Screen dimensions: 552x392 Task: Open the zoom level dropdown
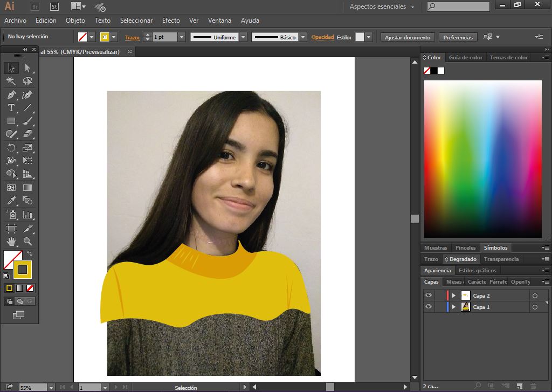coord(51,388)
